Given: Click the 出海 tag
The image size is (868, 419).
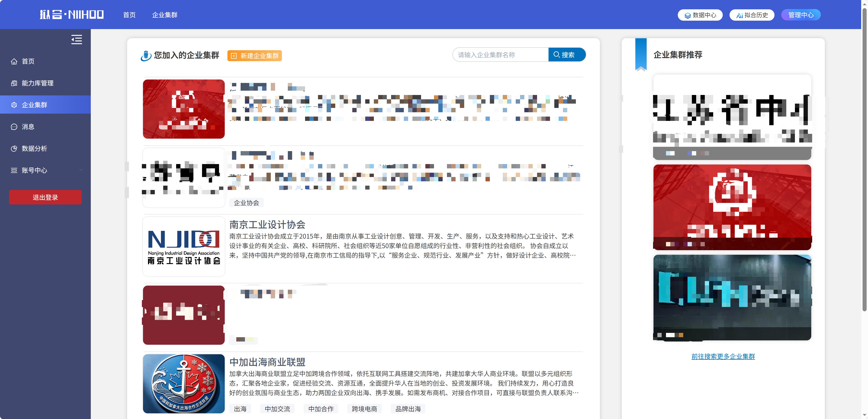Looking at the screenshot, I should coord(240,409).
